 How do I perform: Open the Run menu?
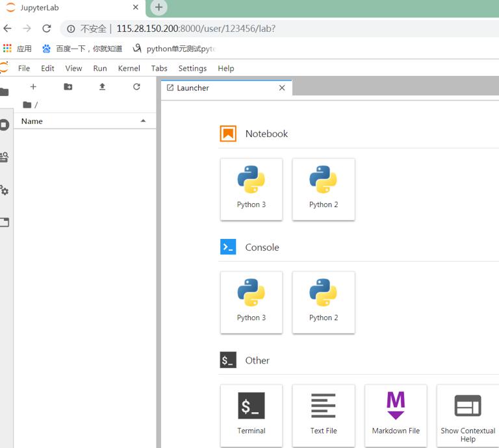click(100, 68)
